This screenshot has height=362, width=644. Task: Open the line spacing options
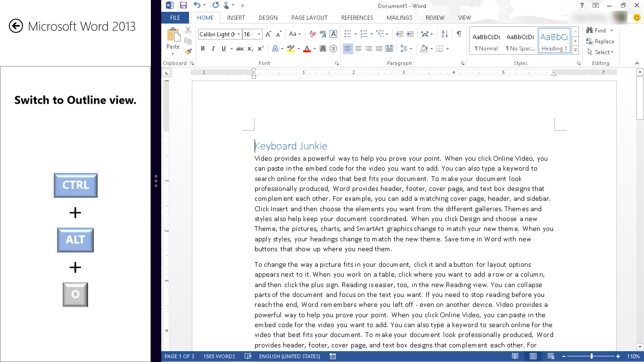[406, 49]
